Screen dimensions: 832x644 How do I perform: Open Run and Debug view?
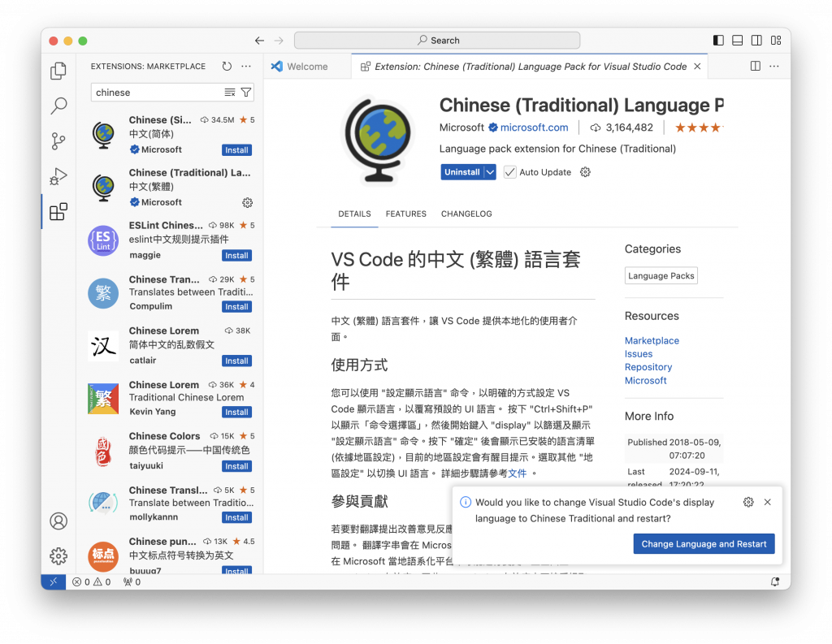click(x=58, y=176)
